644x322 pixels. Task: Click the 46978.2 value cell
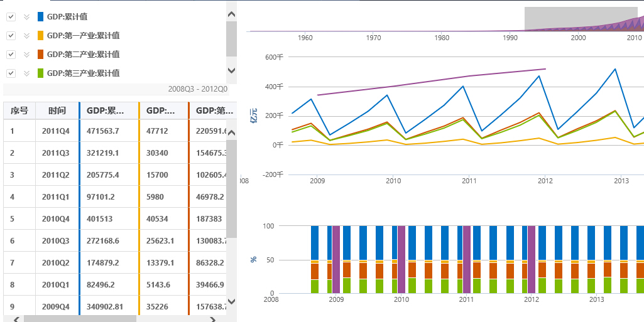pos(208,197)
